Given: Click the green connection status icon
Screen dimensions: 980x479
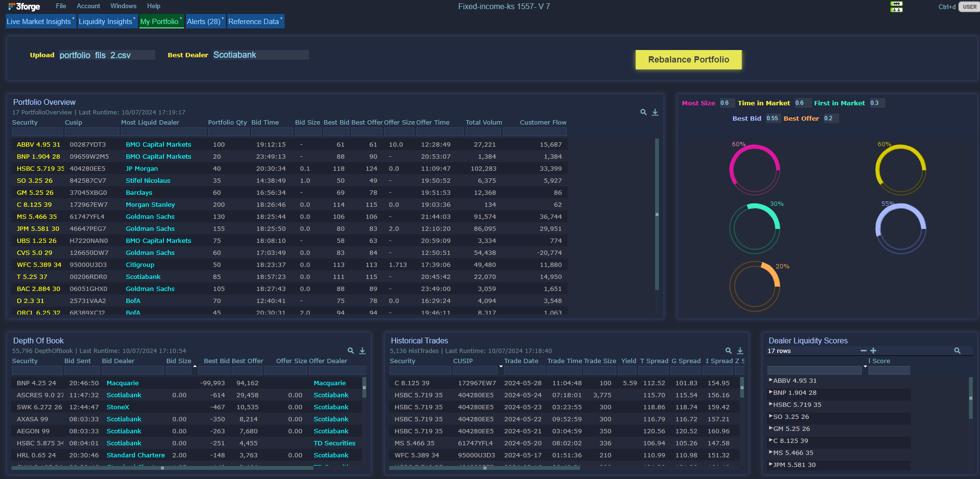Looking at the screenshot, I should 896,7.
